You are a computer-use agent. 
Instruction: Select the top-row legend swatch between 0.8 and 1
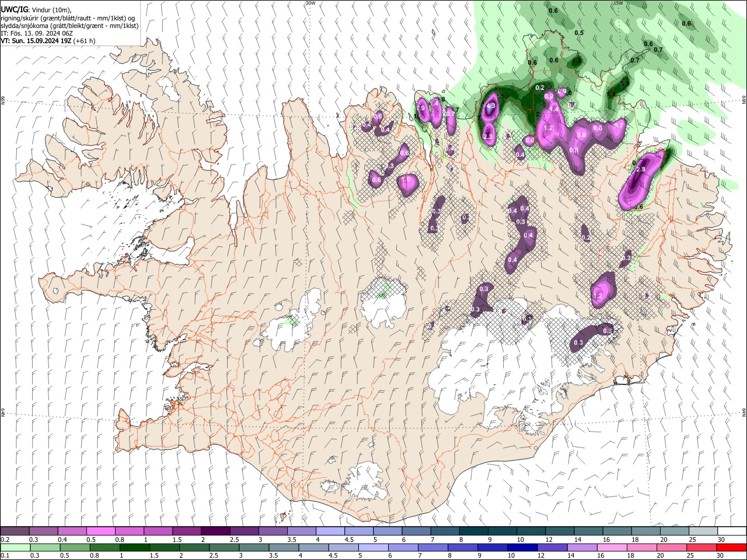coord(129,531)
